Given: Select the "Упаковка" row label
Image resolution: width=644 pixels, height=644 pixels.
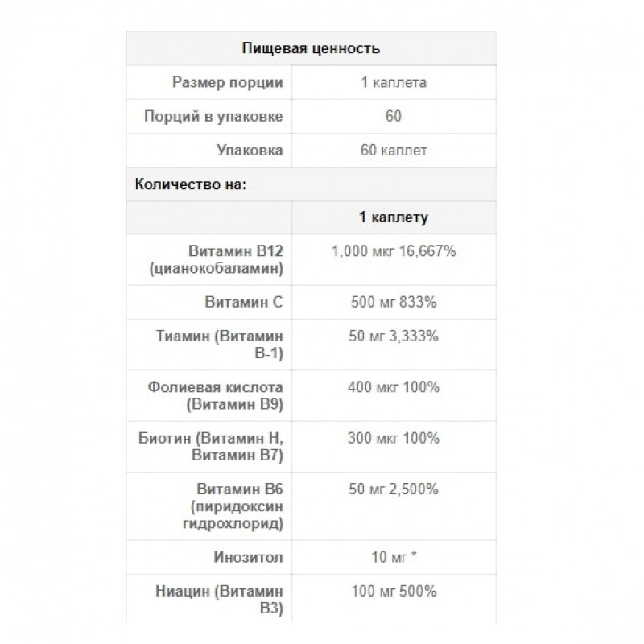Looking at the screenshot, I should click(x=250, y=150).
